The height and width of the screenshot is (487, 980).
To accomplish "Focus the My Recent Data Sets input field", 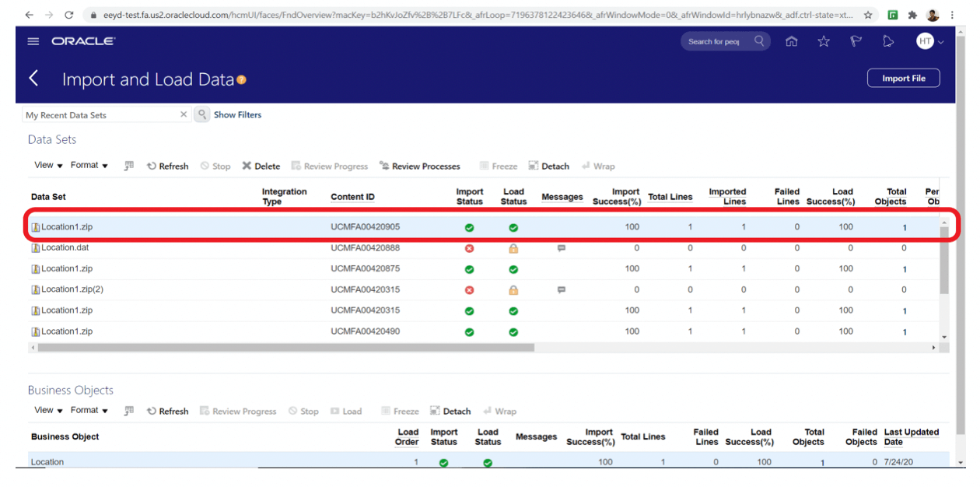I will (101, 114).
